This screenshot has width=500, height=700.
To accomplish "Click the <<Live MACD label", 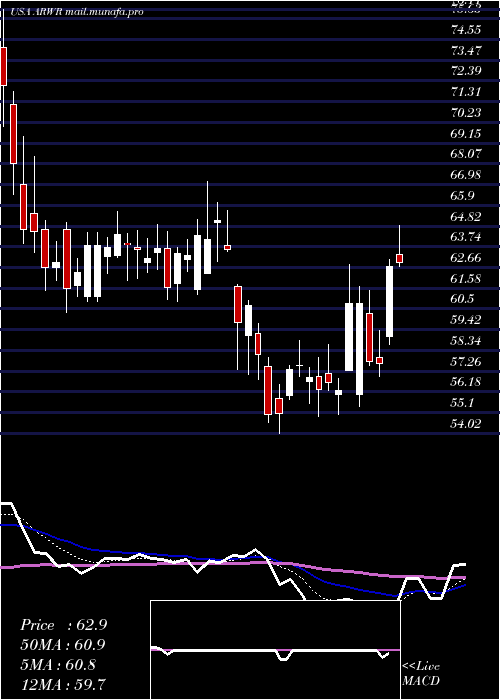I will (x=421, y=674).
